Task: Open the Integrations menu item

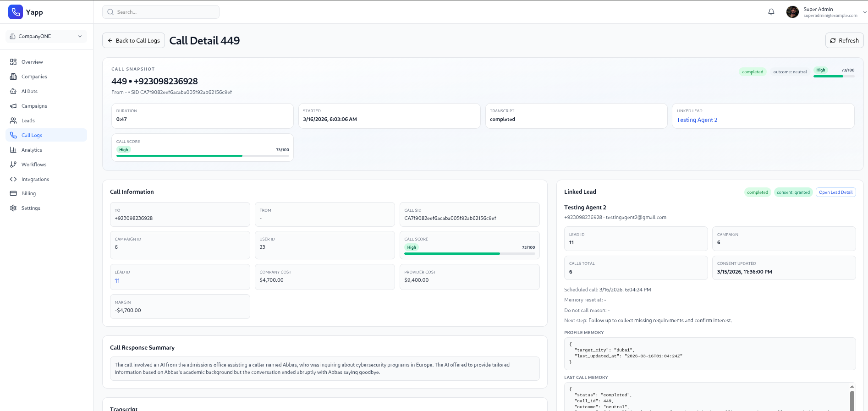Action: tap(46, 179)
